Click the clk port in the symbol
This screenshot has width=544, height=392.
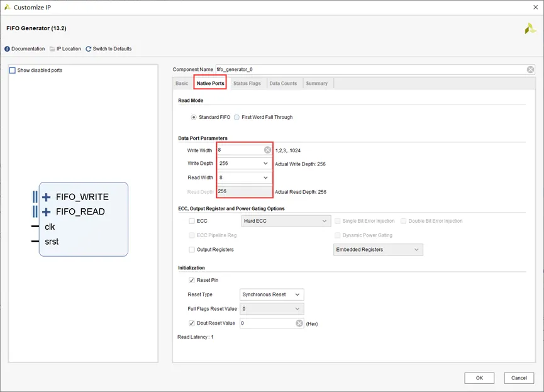coord(50,227)
